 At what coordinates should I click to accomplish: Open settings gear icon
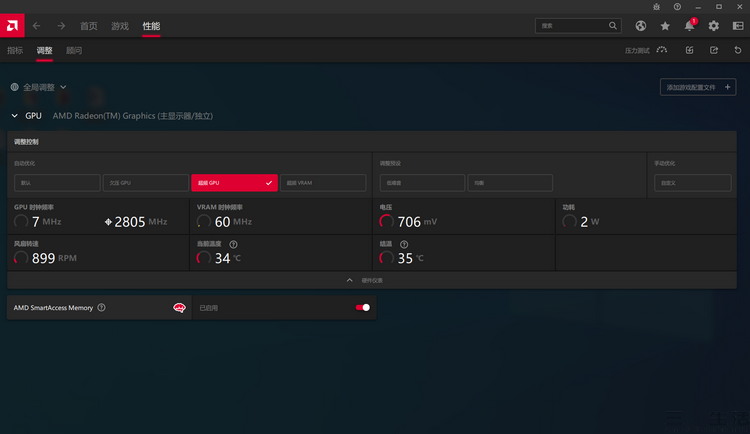coord(714,26)
